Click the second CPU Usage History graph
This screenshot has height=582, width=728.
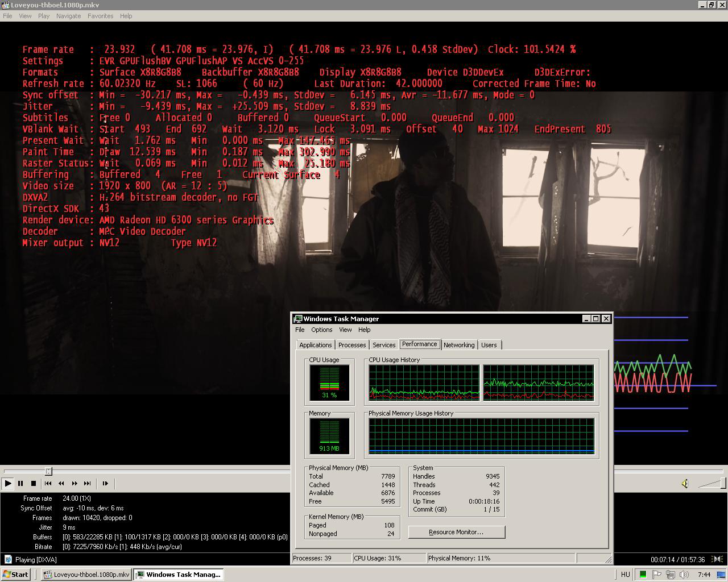pos(539,383)
